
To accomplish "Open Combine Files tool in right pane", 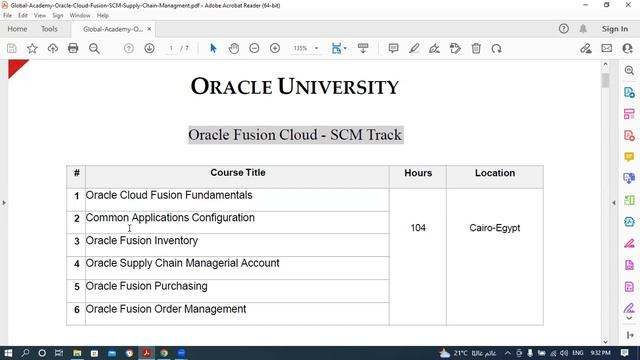I will [x=629, y=178].
